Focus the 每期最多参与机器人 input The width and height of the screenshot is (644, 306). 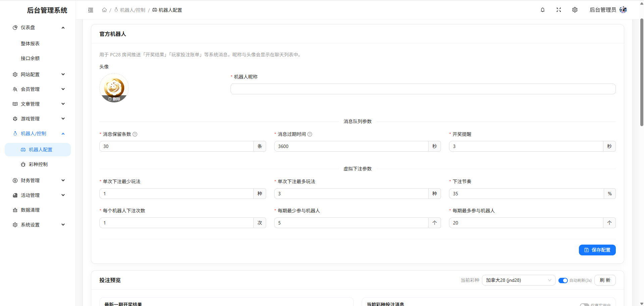tap(526, 223)
